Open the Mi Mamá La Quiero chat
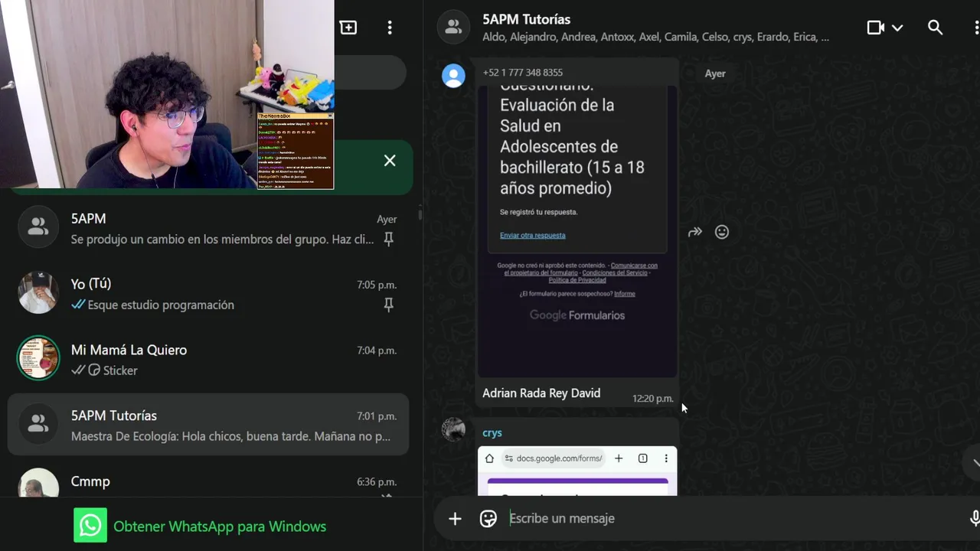This screenshot has height=551, width=980. [x=208, y=360]
